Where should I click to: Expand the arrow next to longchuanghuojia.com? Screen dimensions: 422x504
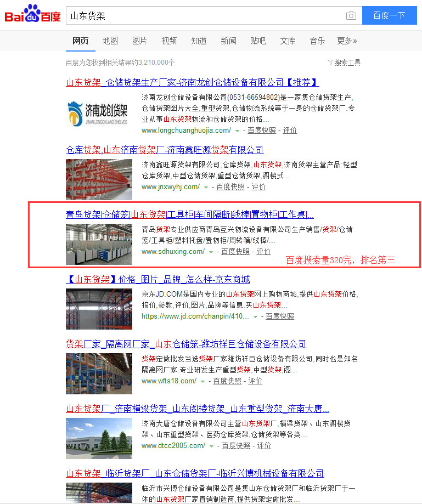[x=237, y=131]
